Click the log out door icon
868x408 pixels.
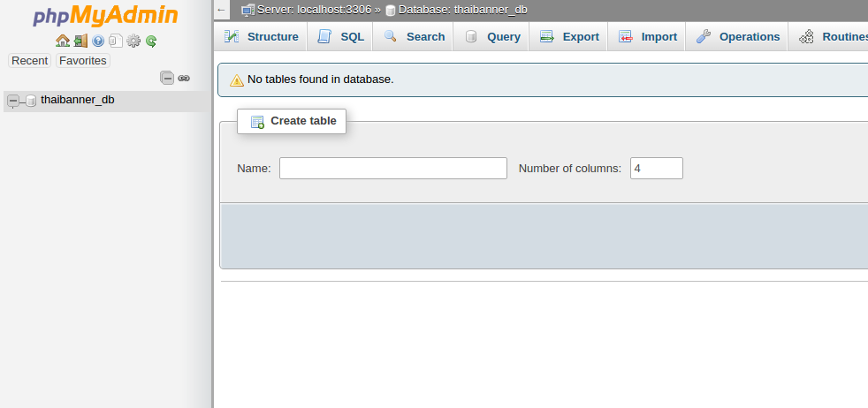point(80,41)
